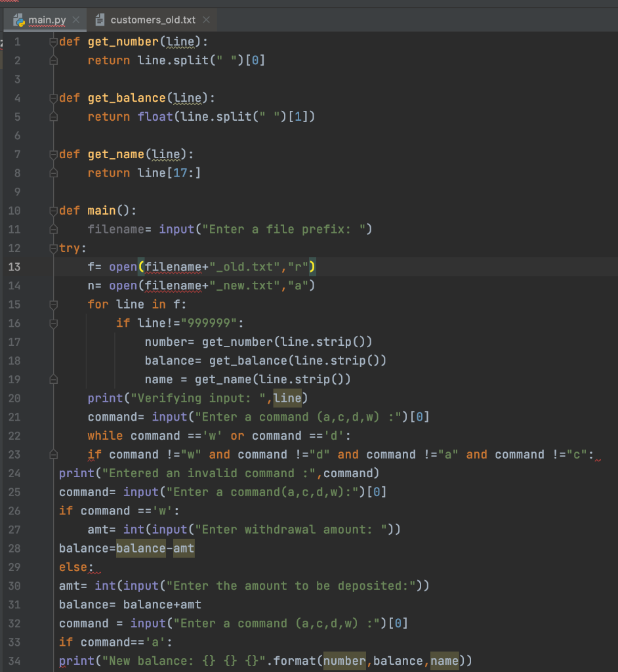Click highlighted 'name' argument on line 34
The height and width of the screenshot is (672, 618).
(444, 661)
